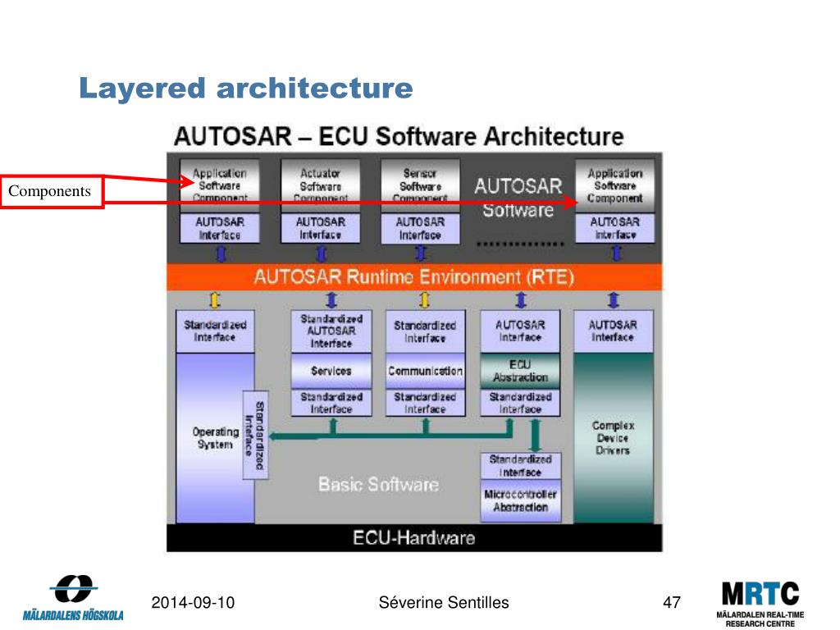This screenshot has width=840, height=630.
Task: Click the yellow arrow above Communication's Standardized Interface
Action: pos(425,300)
